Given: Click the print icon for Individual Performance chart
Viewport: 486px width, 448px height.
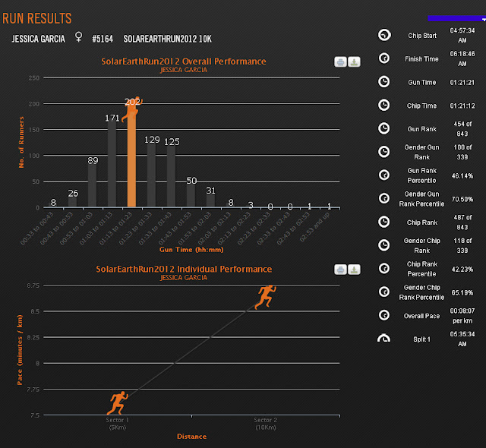Looking at the screenshot, I should click(340, 270).
